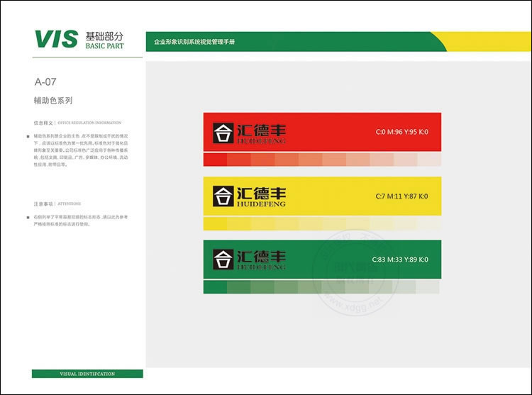Click the VISUAL IDENTIFICATION footer bar
The height and width of the screenshot is (395, 532).
pyautogui.click(x=87, y=374)
